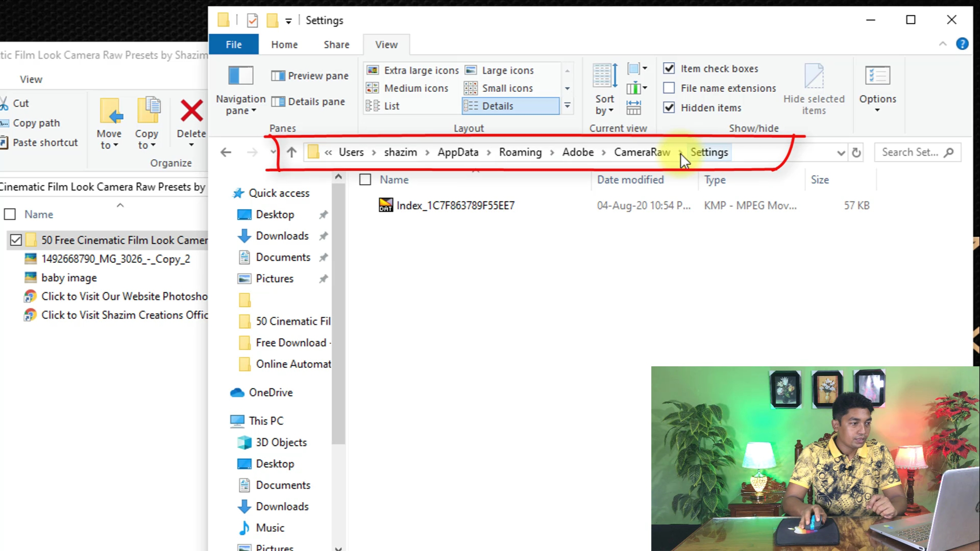Select Medium icons layout
The height and width of the screenshot is (551, 980).
407,88
